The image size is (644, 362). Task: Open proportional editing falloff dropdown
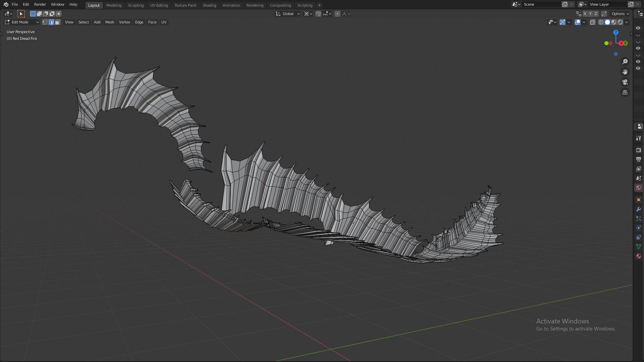pyautogui.click(x=346, y=14)
